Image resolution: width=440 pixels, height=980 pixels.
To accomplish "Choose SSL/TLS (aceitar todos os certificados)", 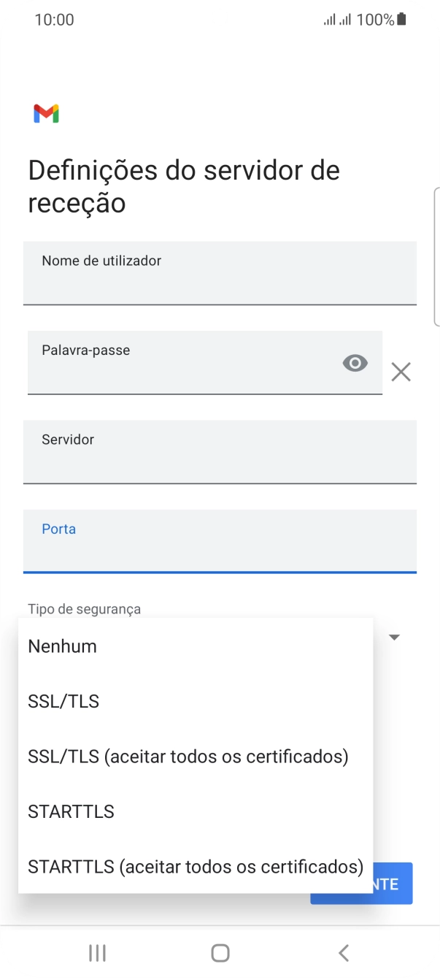I will (x=188, y=756).
